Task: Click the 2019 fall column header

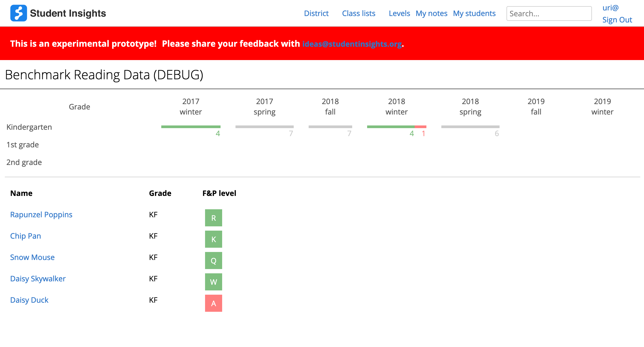Action: point(536,107)
